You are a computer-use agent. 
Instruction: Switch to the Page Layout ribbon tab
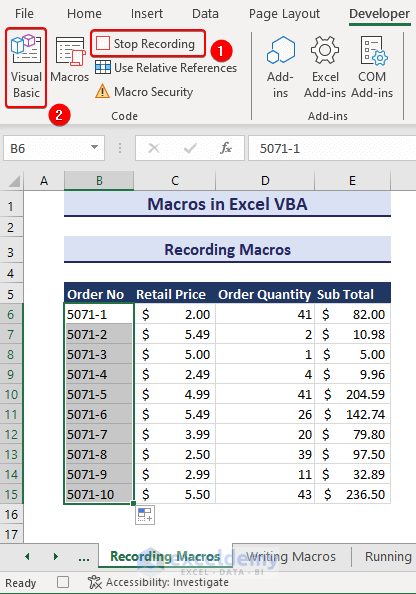tap(284, 14)
